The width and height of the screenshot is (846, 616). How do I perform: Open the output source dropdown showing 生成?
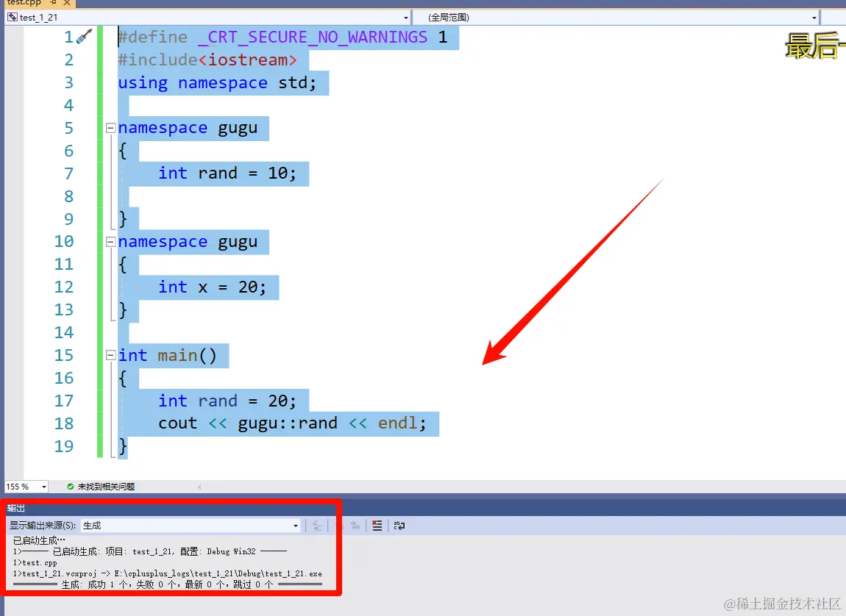tap(191, 526)
